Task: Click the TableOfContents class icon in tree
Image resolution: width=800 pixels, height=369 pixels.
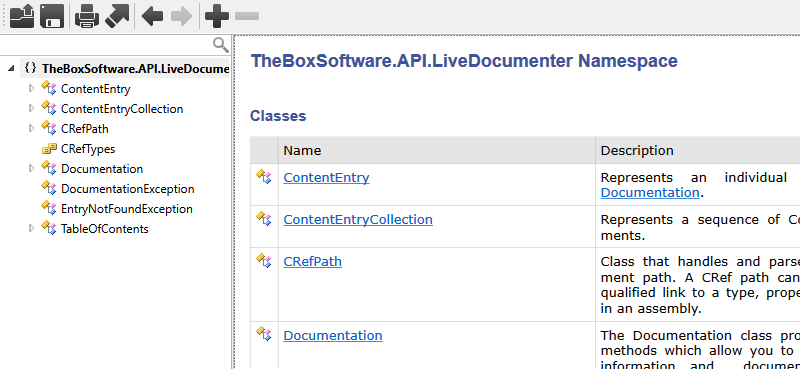Action: (48, 228)
